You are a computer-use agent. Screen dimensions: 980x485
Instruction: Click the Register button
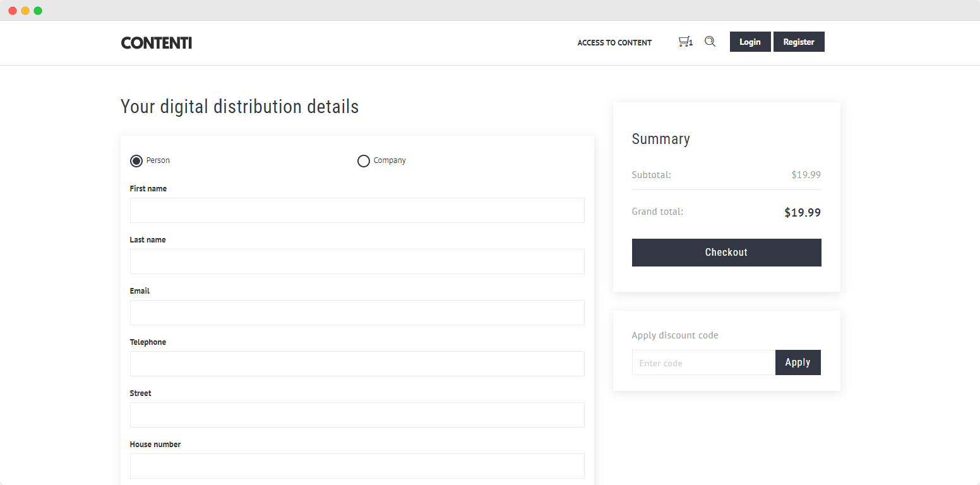(799, 42)
